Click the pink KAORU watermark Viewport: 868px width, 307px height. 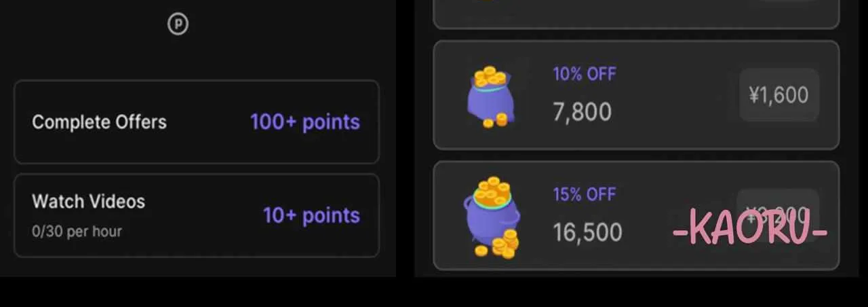pyautogui.click(x=750, y=229)
